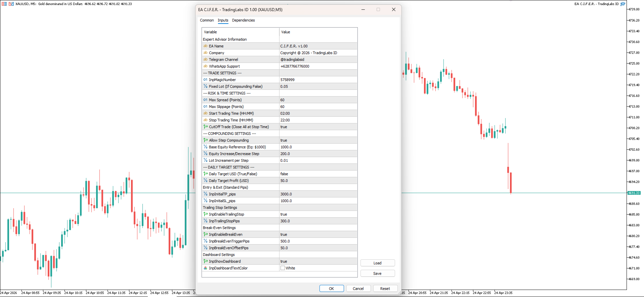Viewport: 644px width, 297px height.
Task: Click the string icon beside Start Trading Time
Action: [205, 113]
